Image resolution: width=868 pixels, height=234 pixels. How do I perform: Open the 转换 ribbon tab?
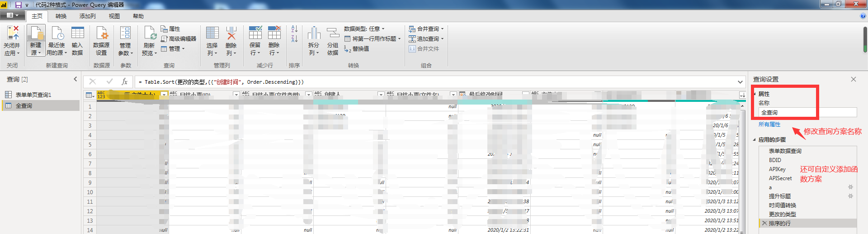(x=61, y=16)
